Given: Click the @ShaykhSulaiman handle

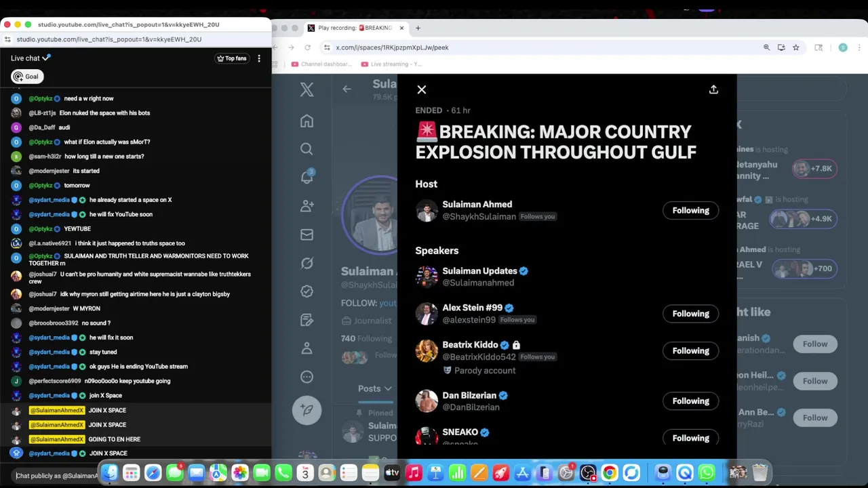Looking at the screenshot, I should (479, 217).
